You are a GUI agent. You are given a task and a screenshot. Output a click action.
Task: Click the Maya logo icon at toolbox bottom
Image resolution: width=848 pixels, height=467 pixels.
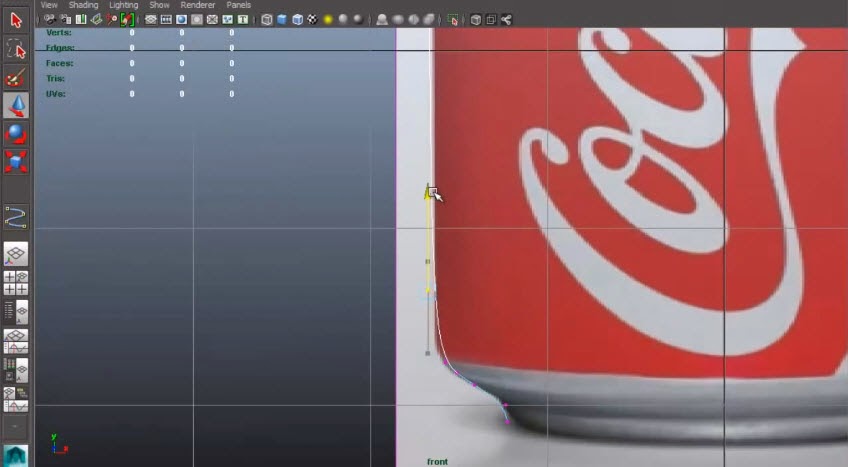pyautogui.click(x=15, y=456)
